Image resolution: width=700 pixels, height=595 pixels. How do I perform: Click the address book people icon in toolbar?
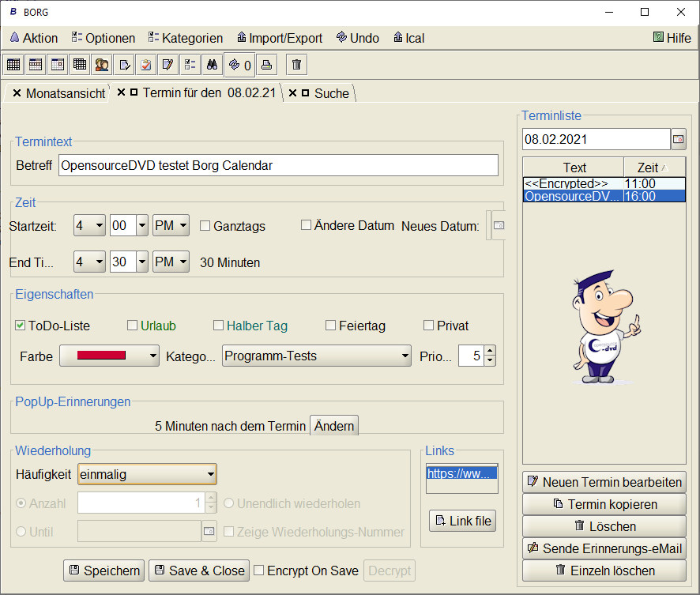102,65
